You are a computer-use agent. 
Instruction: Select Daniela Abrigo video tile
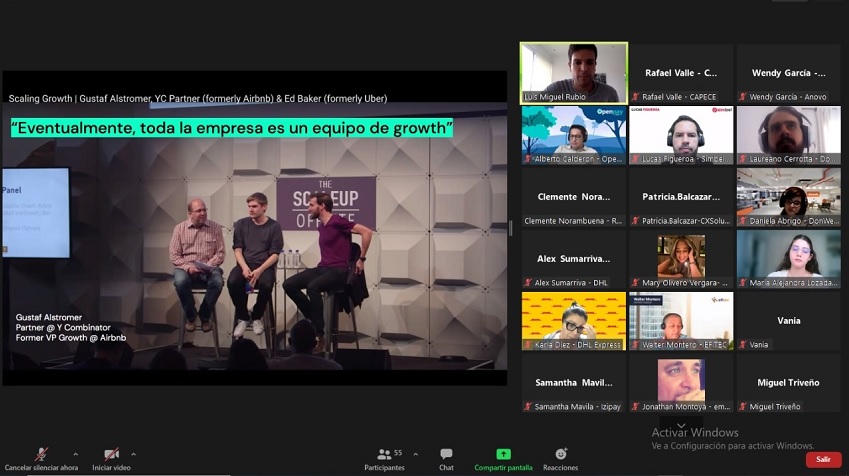tap(788, 197)
